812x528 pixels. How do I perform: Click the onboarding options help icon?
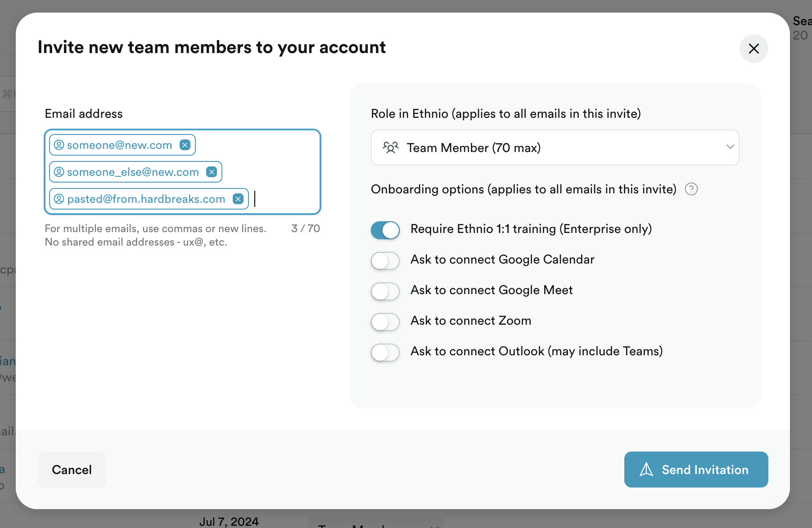point(691,189)
